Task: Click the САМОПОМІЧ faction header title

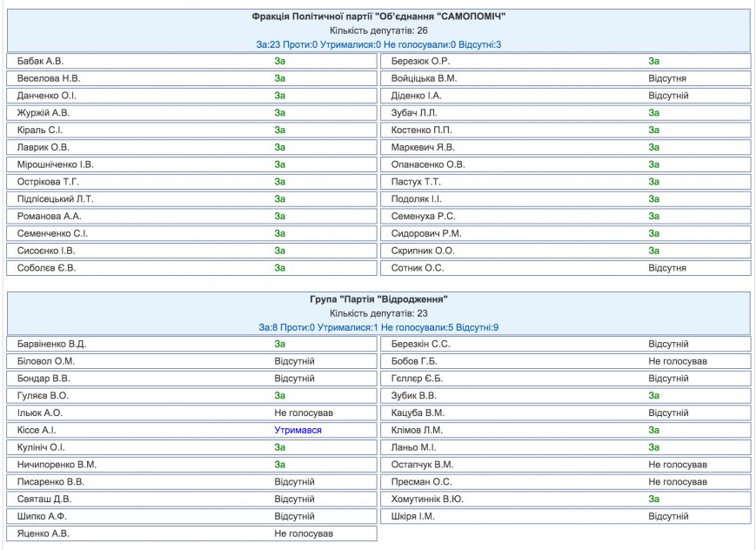Action: pos(378,17)
